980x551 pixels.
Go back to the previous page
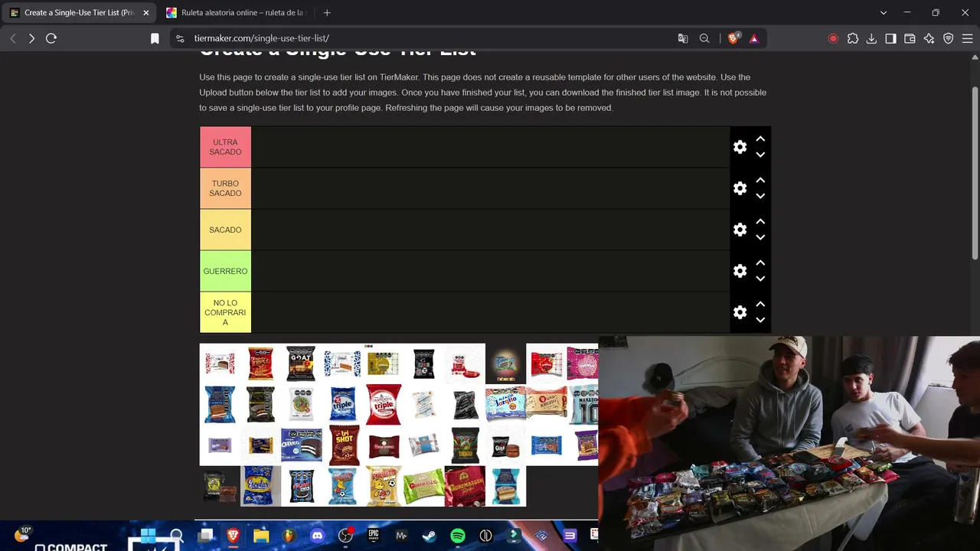click(x=13, y=38)
